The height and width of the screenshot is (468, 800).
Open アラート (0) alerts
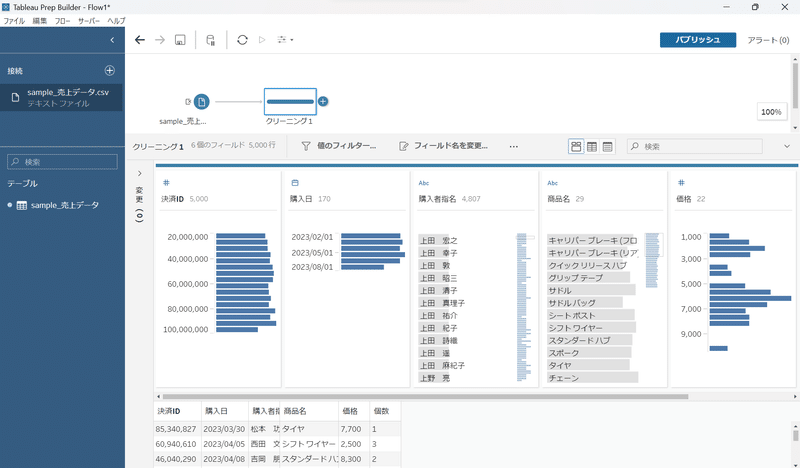point(768,40)
